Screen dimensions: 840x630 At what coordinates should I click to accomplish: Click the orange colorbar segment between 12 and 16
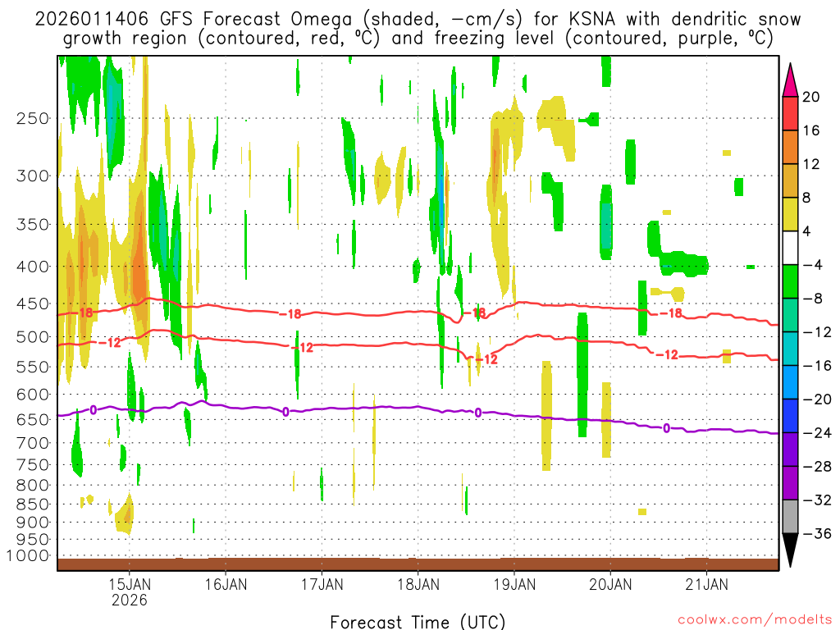790,148
